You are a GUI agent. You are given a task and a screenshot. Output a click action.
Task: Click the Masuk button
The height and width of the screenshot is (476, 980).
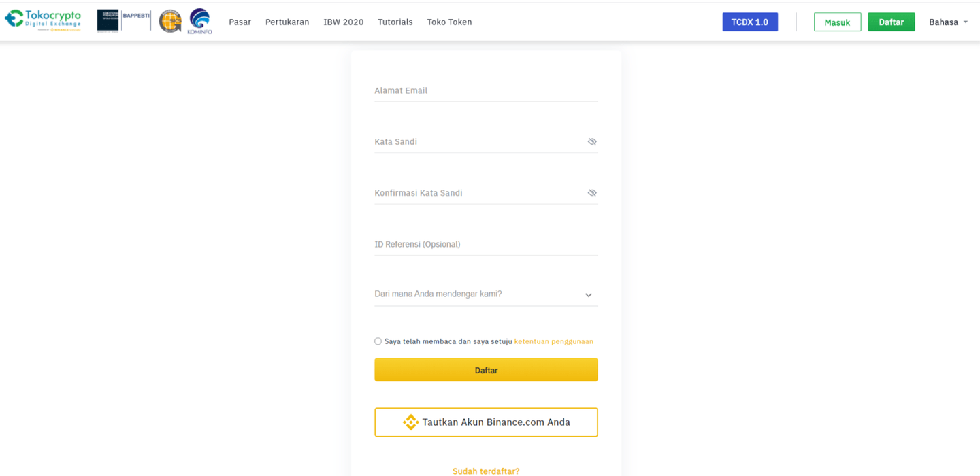(837, 21)
